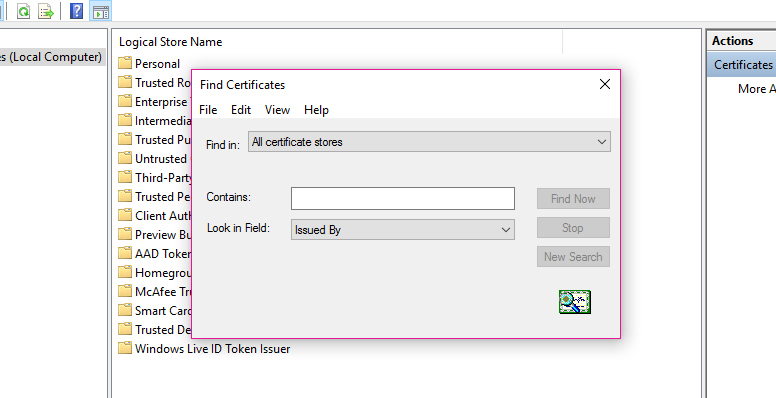The image size is (776, 398).
Task: Open the File menu in Find Certificates
Action: (208, 110)
